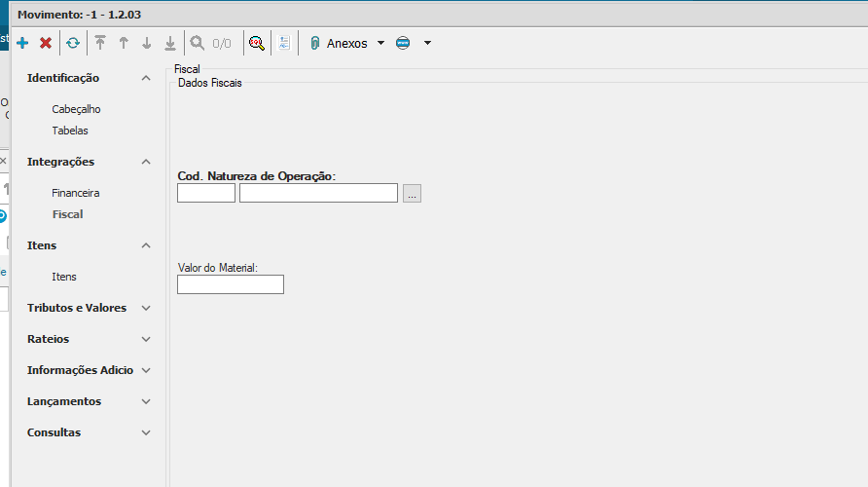
Task: Expand the Rateios section
Action: (x=146, y=339)
